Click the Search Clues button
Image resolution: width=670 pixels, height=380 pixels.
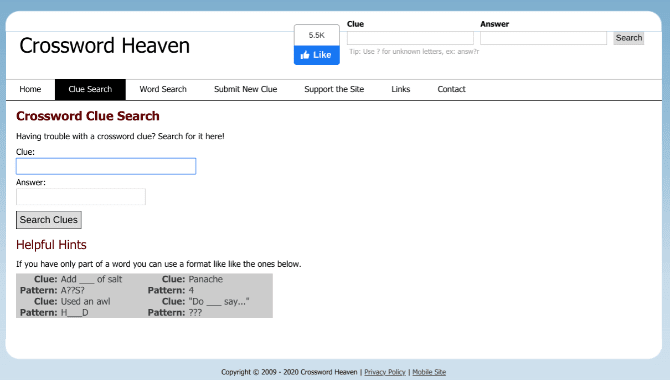tap(49, 220)
